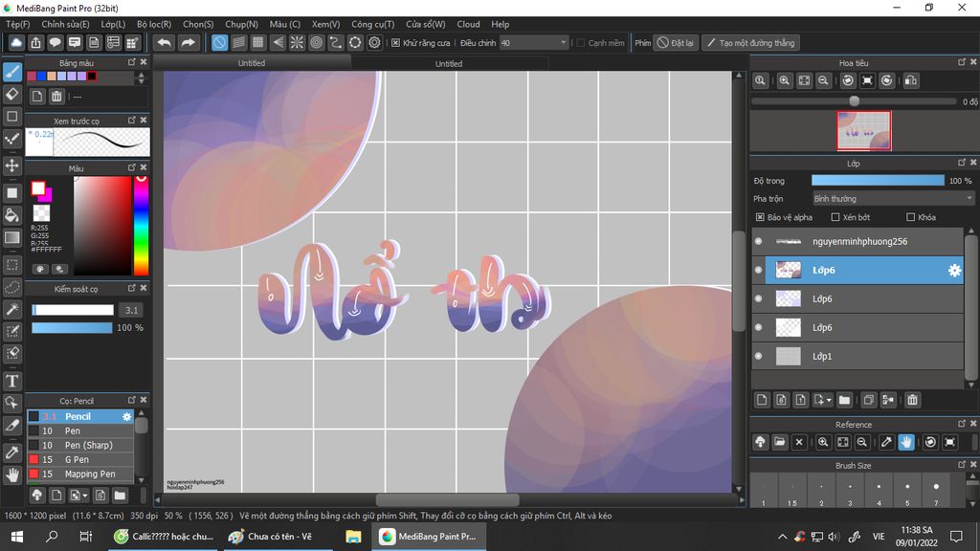The height and width of the screenshot is (551, 980).
Task: Select the Mapping Pen brush
Action: point(80,474)
